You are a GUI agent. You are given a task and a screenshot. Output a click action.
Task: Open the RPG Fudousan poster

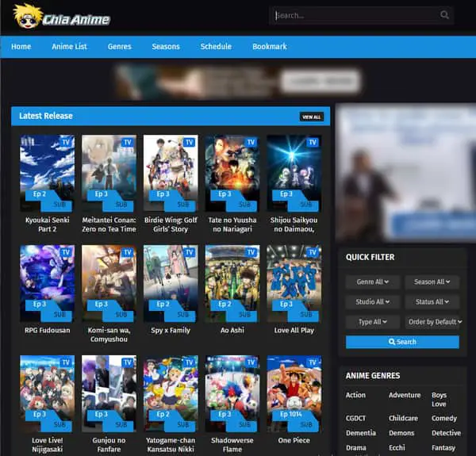point(48,283)
